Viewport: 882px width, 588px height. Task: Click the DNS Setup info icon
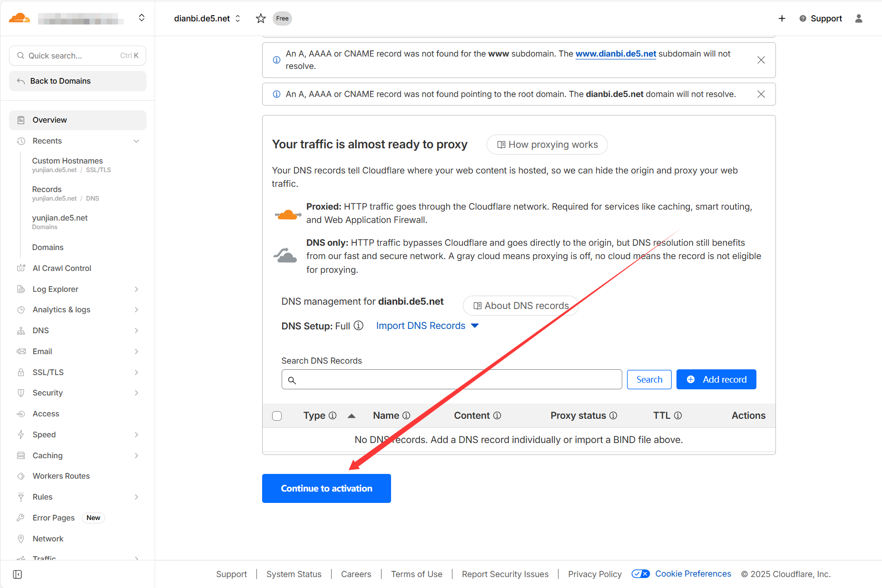coord(359,326)
